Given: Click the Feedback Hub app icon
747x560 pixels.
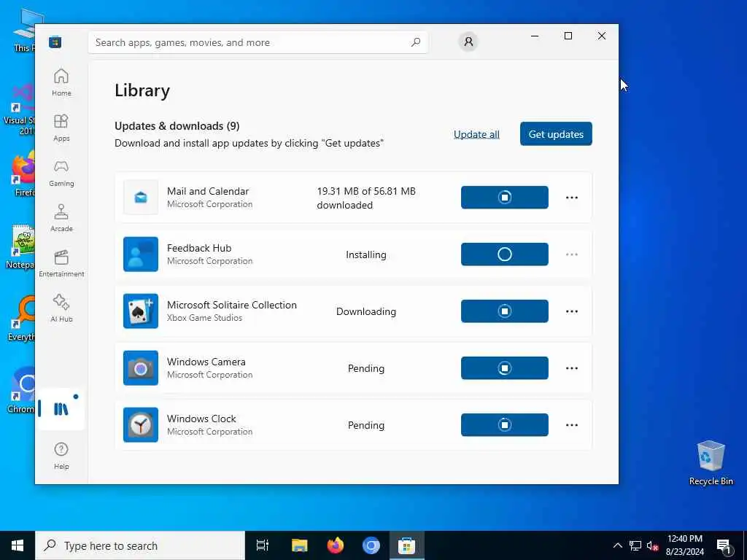Looking at the screenshot, I should click(x=141, y=254).
